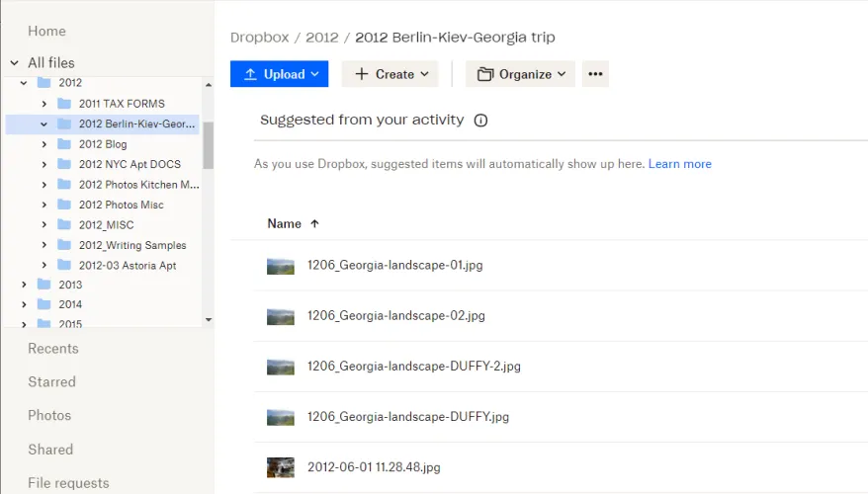This screenshot has width=868, height=494.
Task: Expand the 2012 NYC Apt DOCS folder
Action: click(x=44, y=165)
